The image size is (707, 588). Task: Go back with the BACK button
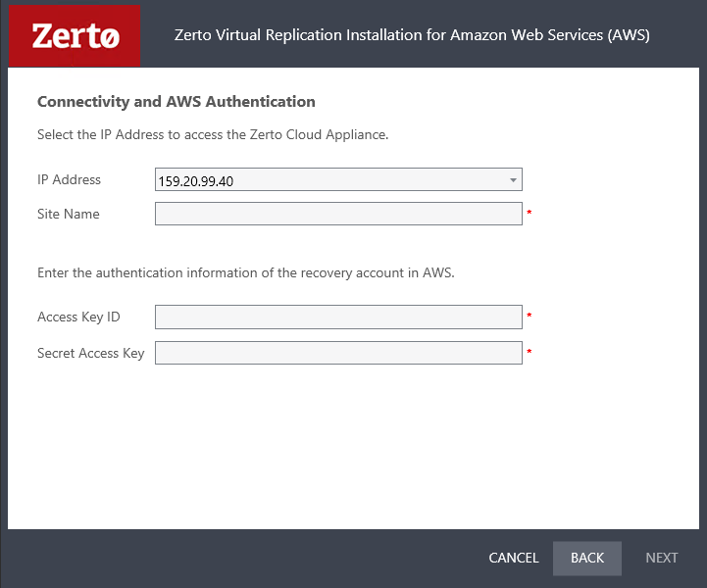587,559
